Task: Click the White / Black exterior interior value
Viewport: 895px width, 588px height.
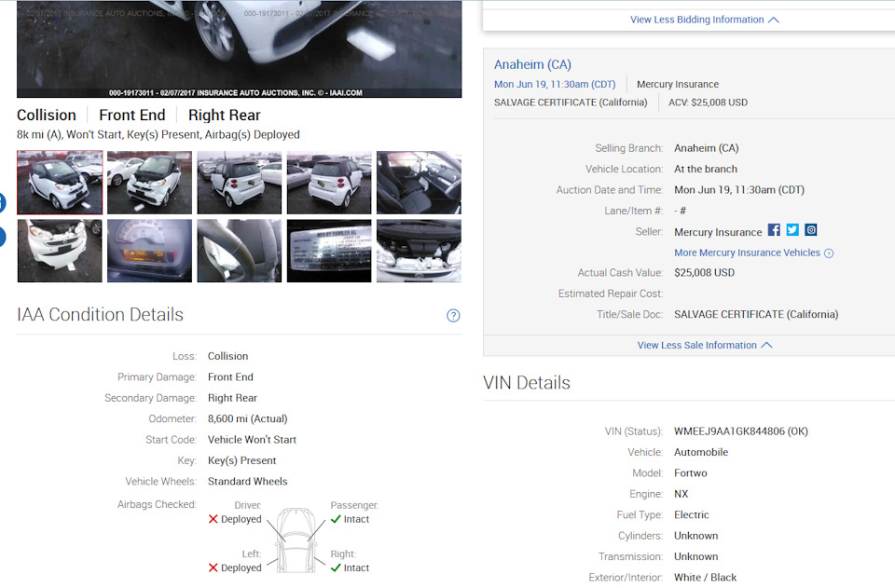Action: click(x=706, y=577)
